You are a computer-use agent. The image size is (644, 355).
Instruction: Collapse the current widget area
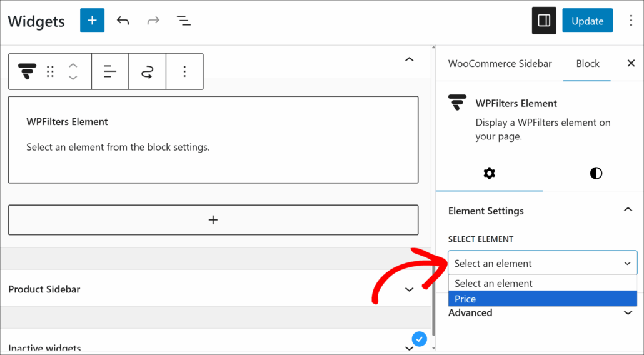coord(409,59)
